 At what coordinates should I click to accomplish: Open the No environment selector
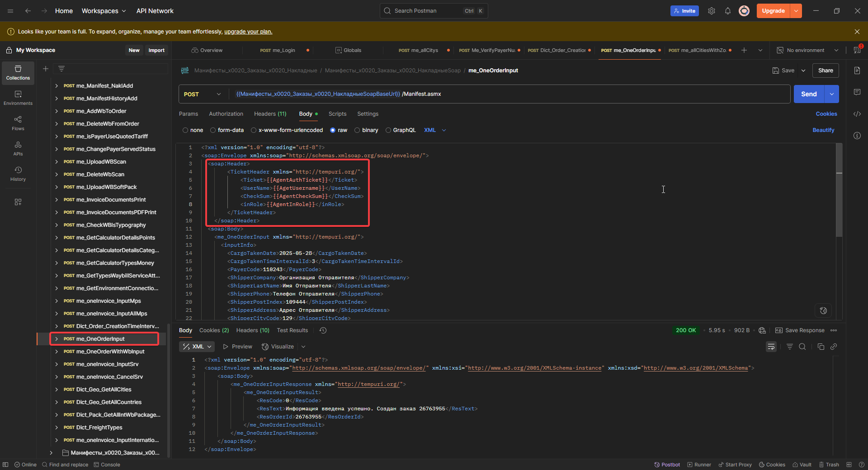tap(808, 50)
